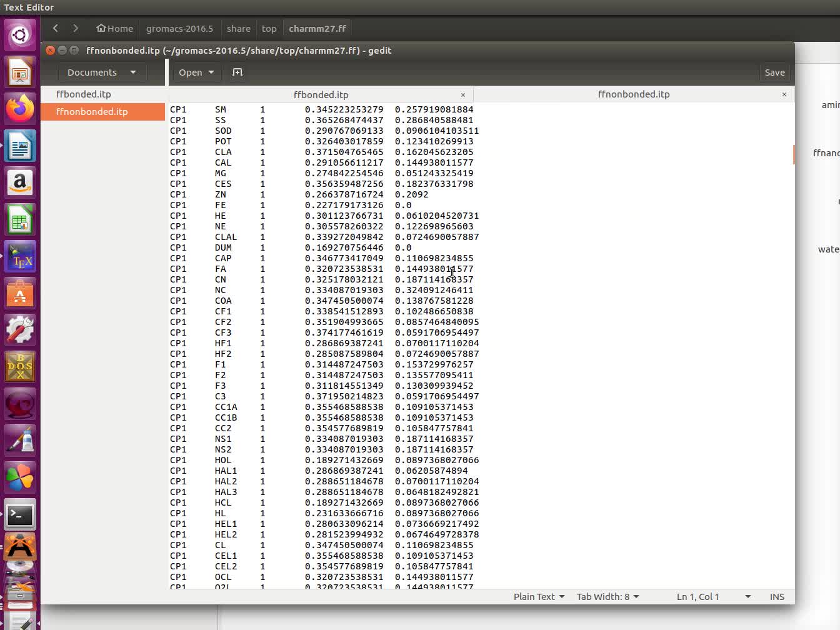Screen dimensions: 840x630
Task: Open paint brush drawing app in dock
Action: click(20, 441)
